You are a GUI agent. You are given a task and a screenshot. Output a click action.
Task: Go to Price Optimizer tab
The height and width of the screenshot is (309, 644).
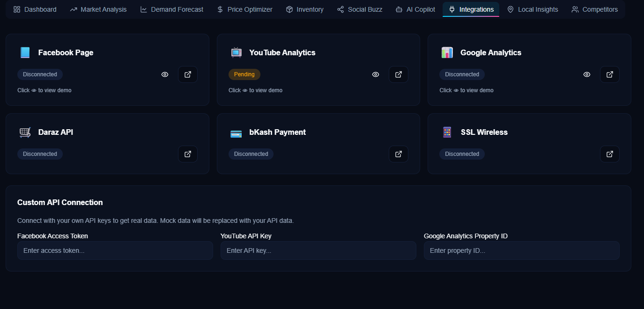(x=244, y=9)
